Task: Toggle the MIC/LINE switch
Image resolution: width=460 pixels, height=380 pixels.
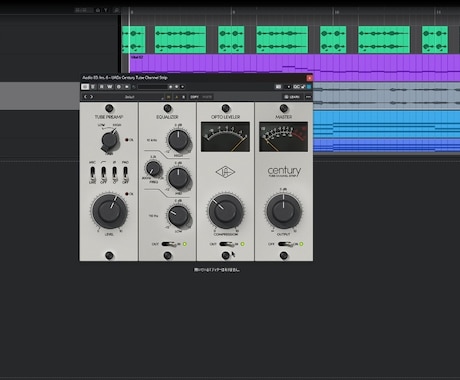Action: [x=92, y=173]
